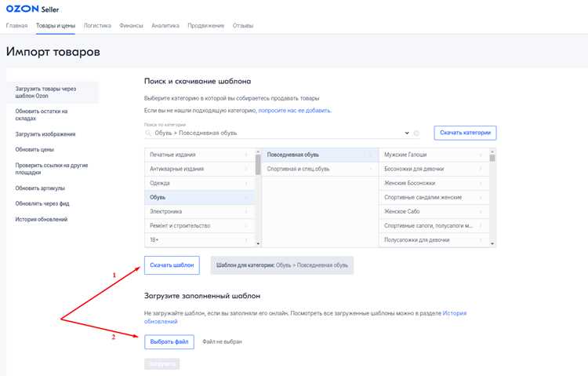The image size is (588, 376).
Task: Select Загрузить товары через шаблон Ozon in sidebar
Action: [53, 93]
